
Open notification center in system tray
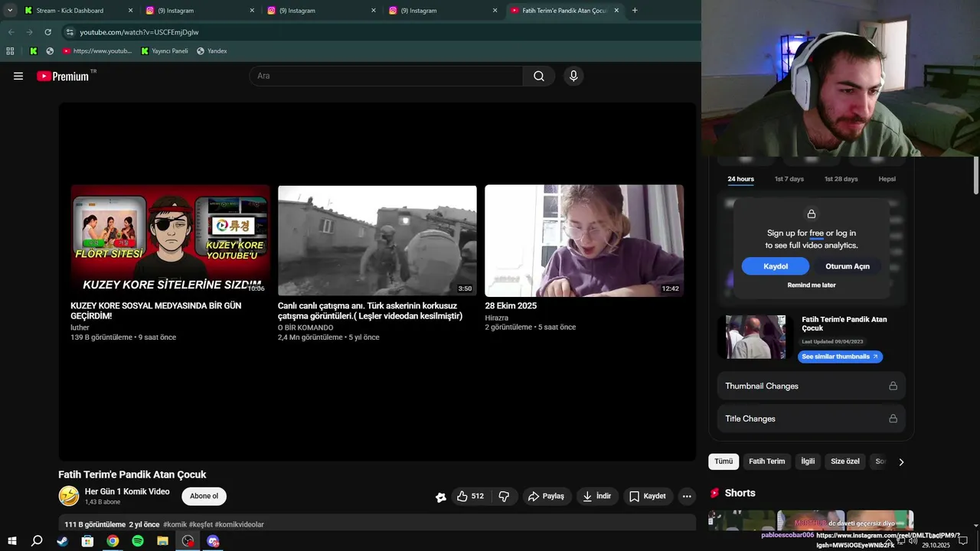(963, 541)
